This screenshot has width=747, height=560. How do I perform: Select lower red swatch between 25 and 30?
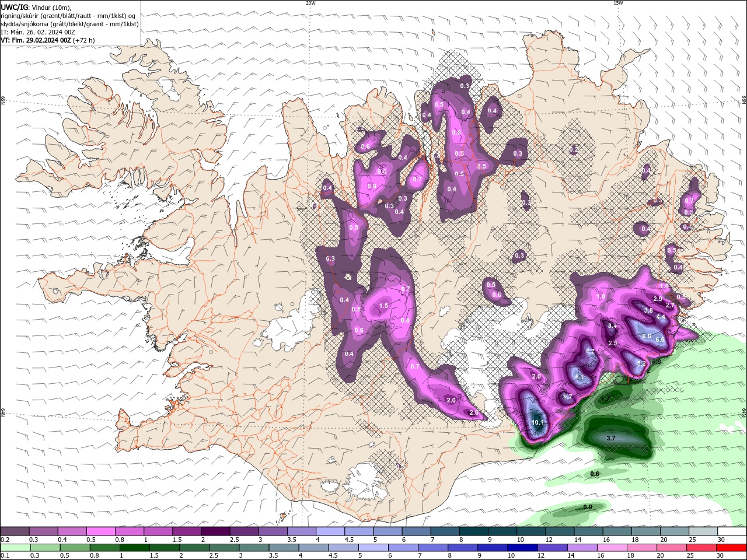(x=702, y=548)
